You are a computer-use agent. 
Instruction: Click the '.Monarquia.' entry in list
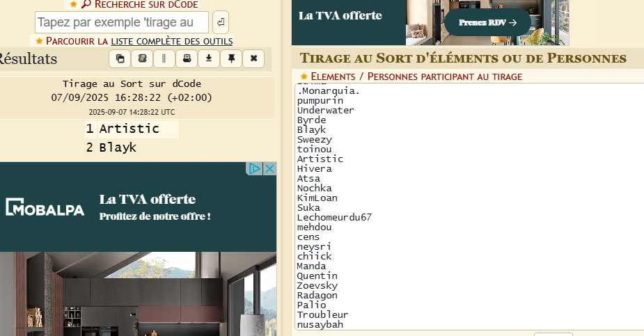(328, 91)
